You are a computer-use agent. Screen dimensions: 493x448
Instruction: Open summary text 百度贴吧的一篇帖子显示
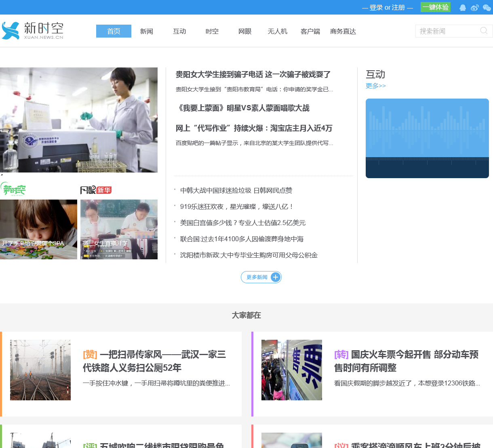click(255, 143)
